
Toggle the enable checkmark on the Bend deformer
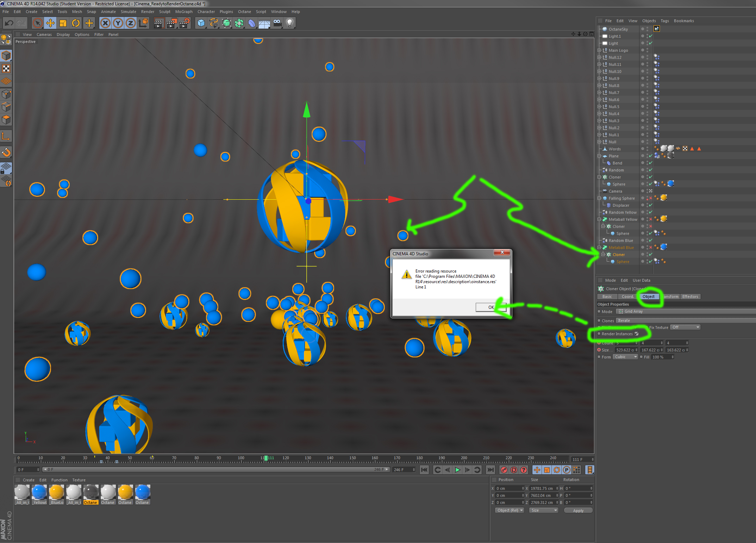651,163
